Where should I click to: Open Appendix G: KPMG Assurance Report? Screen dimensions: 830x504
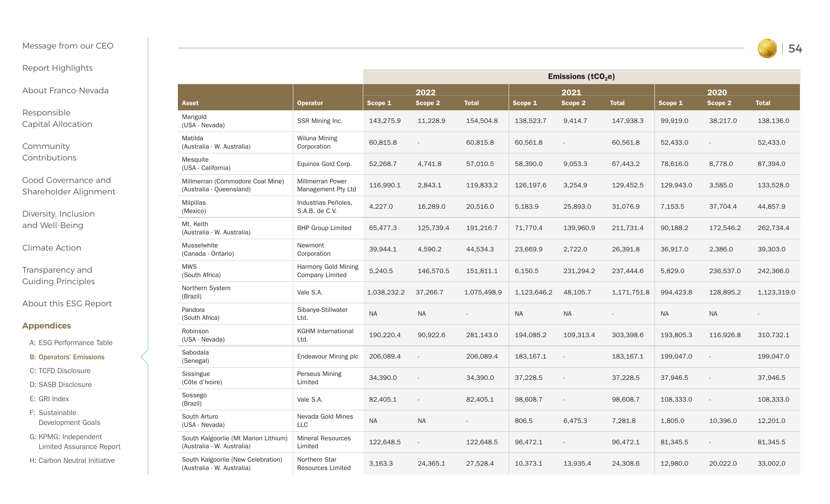75,442
